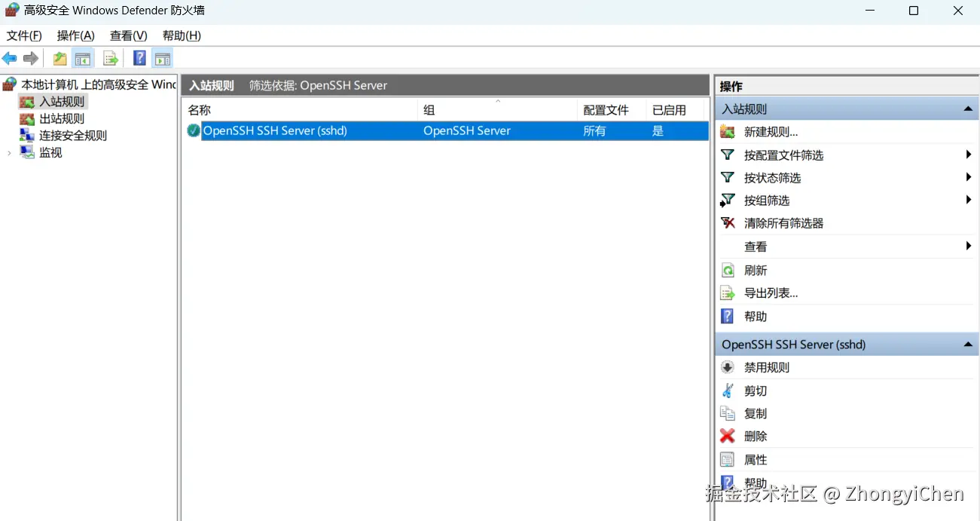Sort by the 已启用 column header
The height and width of the screenshot is (521, 980).
[674, 110]
